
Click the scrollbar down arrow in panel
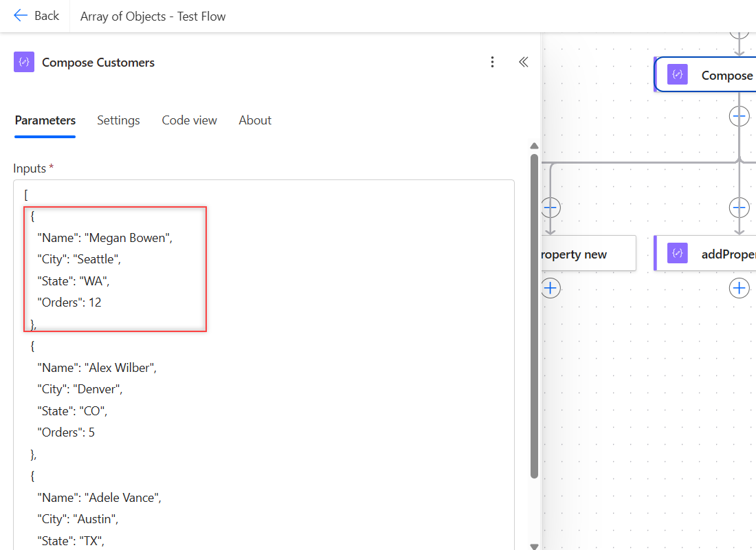pyautogui.click(x=534, y=546)
